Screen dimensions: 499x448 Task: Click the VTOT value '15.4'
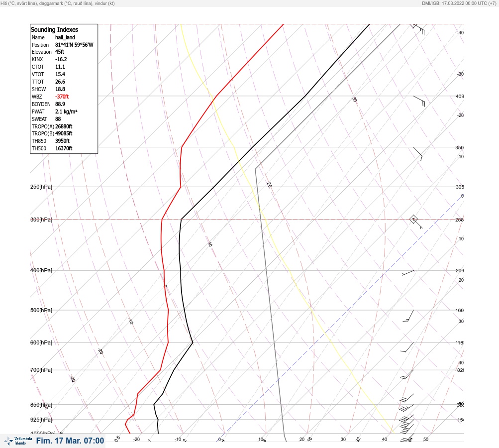pos(60,74)
